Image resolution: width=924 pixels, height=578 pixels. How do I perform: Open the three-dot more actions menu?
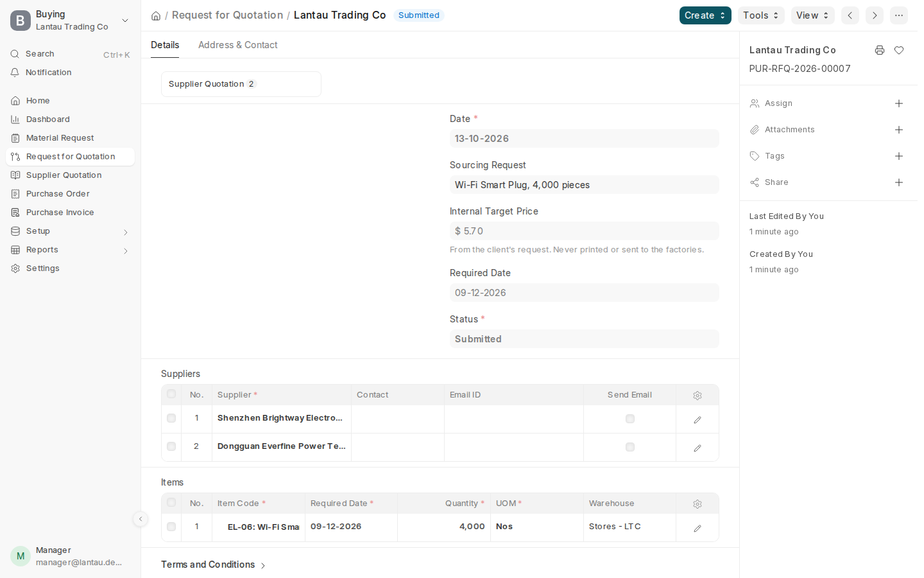point(899,15)
